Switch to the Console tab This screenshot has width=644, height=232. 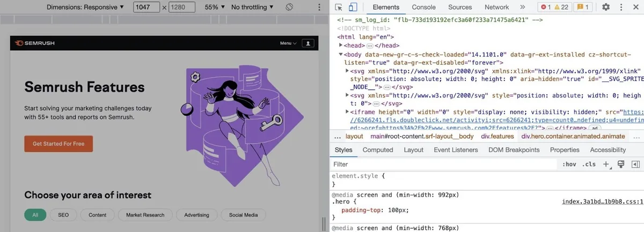coord(423,7)
